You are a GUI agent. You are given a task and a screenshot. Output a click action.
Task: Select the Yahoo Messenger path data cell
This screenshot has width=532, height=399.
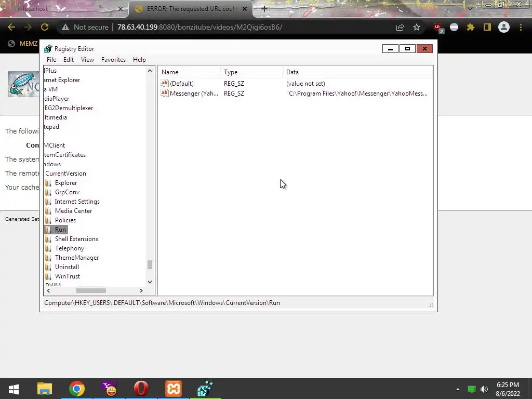click(356, 94)
